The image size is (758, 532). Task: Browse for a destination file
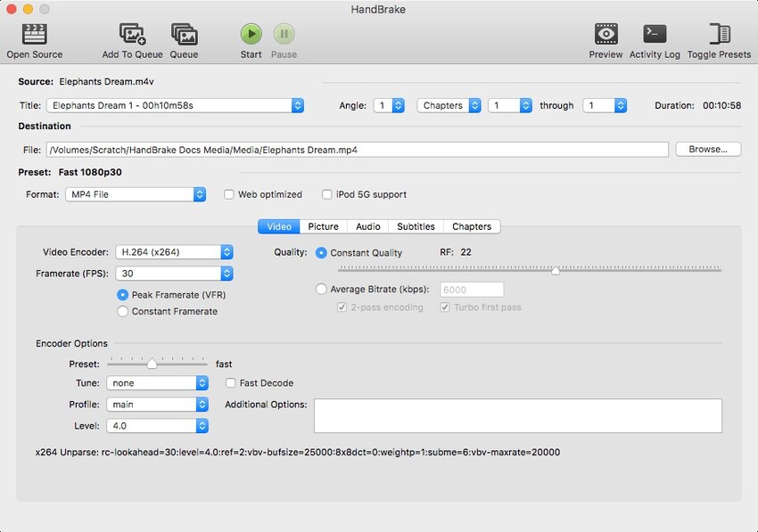708,149
